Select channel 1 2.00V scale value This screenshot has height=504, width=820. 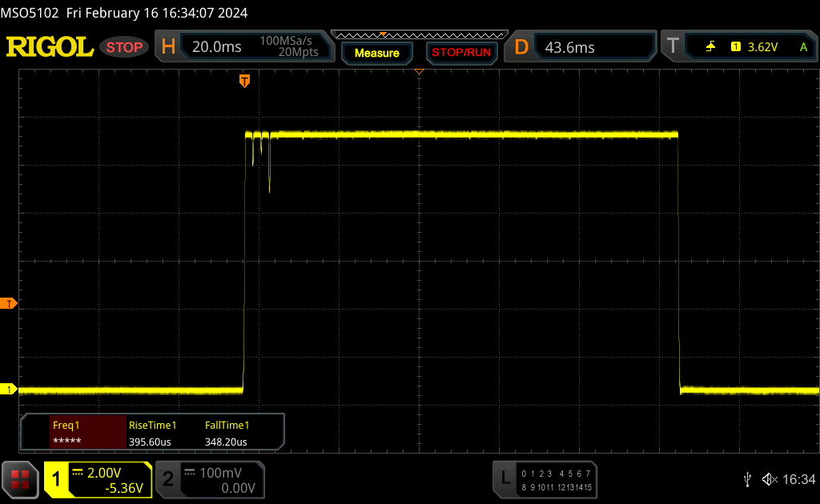[104, 473]
